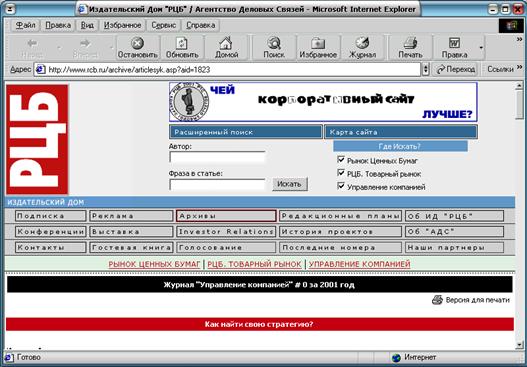Open the History (Журнал) toolbar icon
Viewport: 527px width, 367px height.
(x=362, y=43)
